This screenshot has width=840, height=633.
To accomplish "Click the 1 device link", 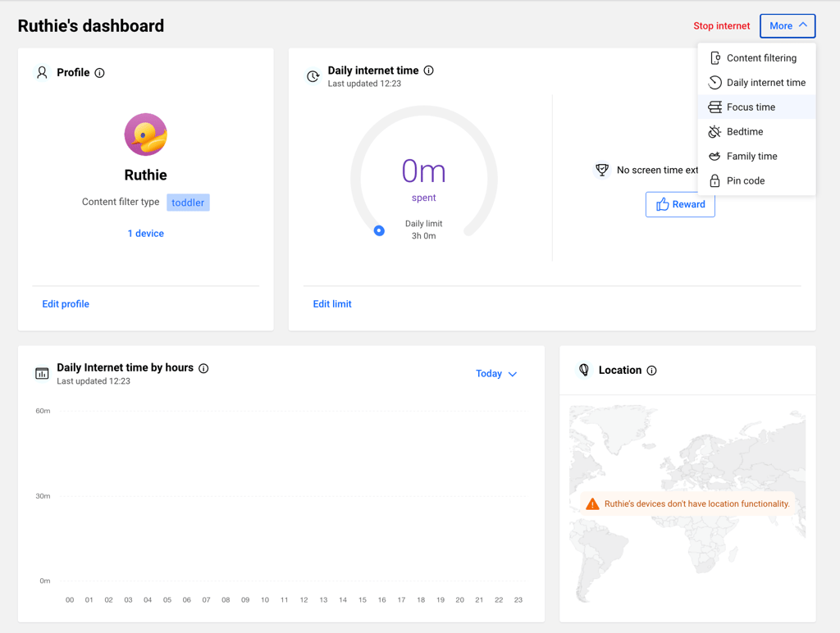I will pyautogui.click(x=146, y=234).
